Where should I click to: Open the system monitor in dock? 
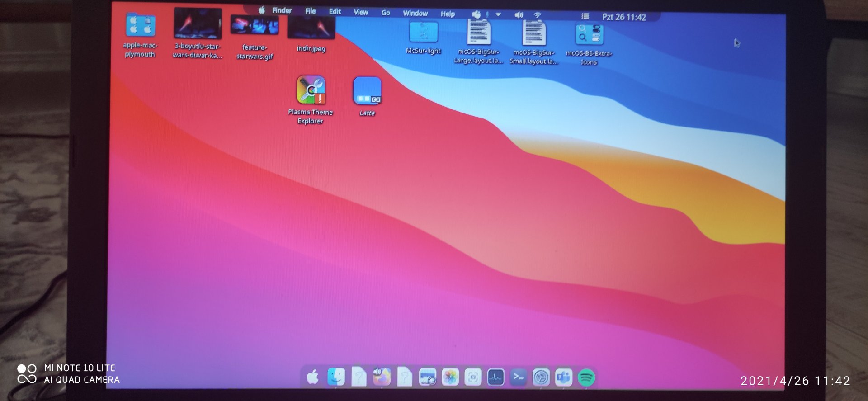[x=496, y=377]
